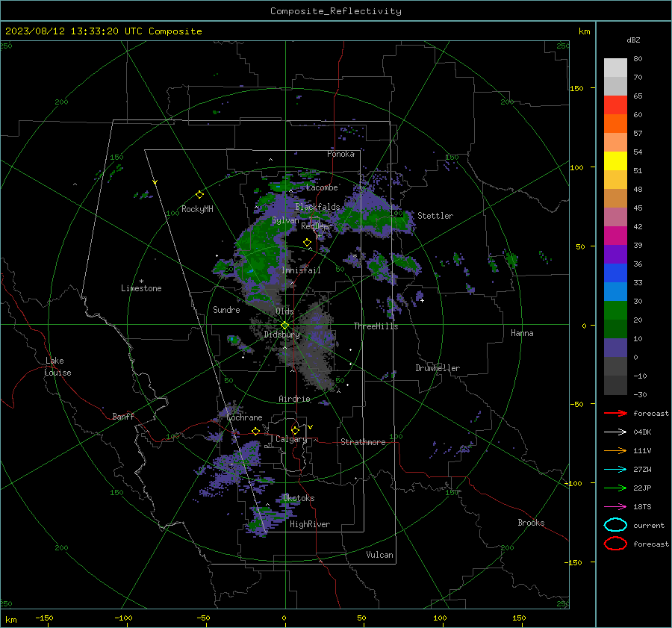This screenshot has width=672, height=628.
Task: Click the yellow 51 dBZ color swatch
Action: (x=615, y=161)
